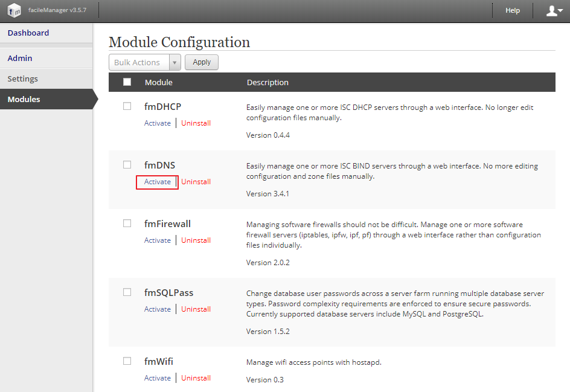Click the Version 2.0.2 text
Screen dimensions: 570x392
(268, 262)
